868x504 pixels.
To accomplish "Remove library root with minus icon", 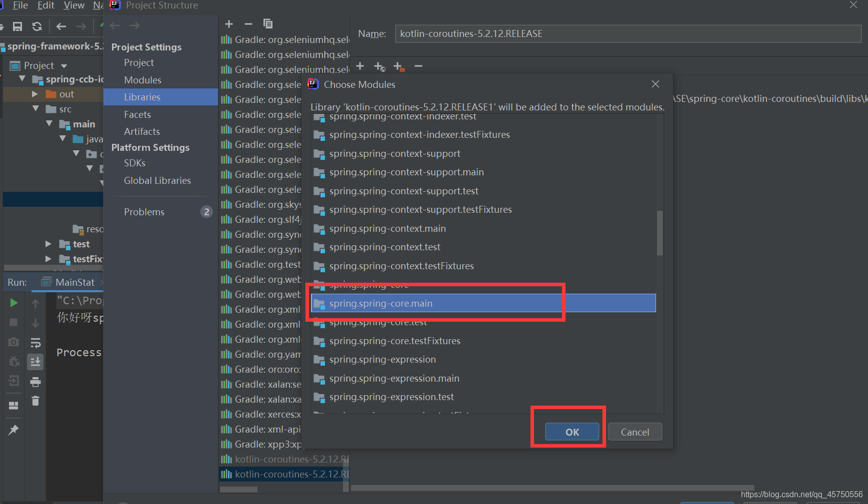I will pos(418,66).
